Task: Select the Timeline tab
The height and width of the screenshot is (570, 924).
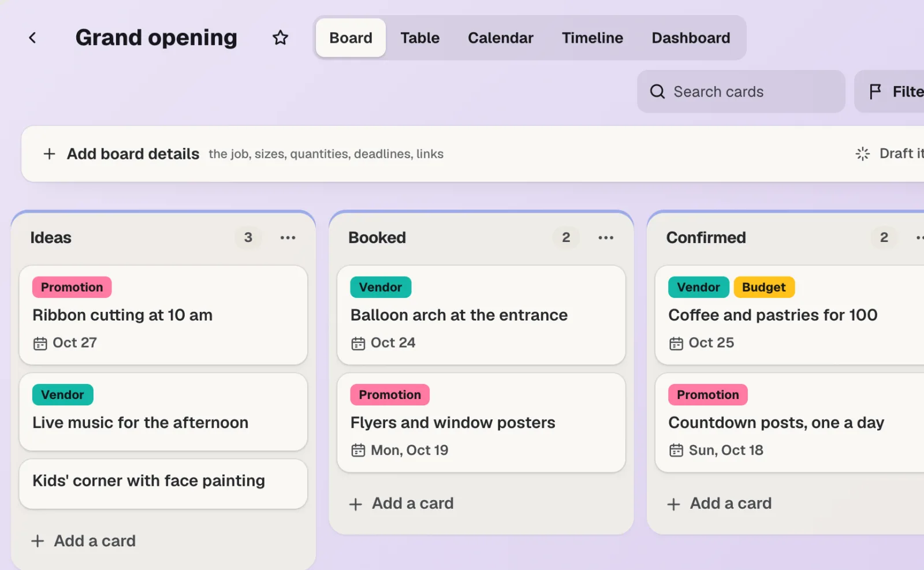Action: pyautogui.click(x=593, y=38)
